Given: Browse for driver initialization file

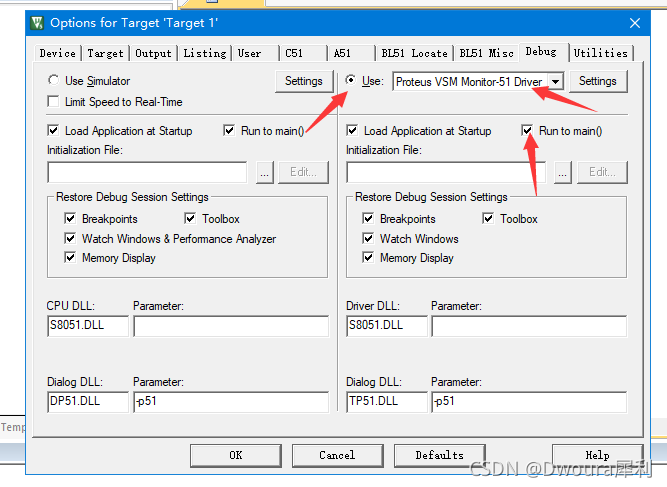Looking at the screenshot, I should [562, 172].
